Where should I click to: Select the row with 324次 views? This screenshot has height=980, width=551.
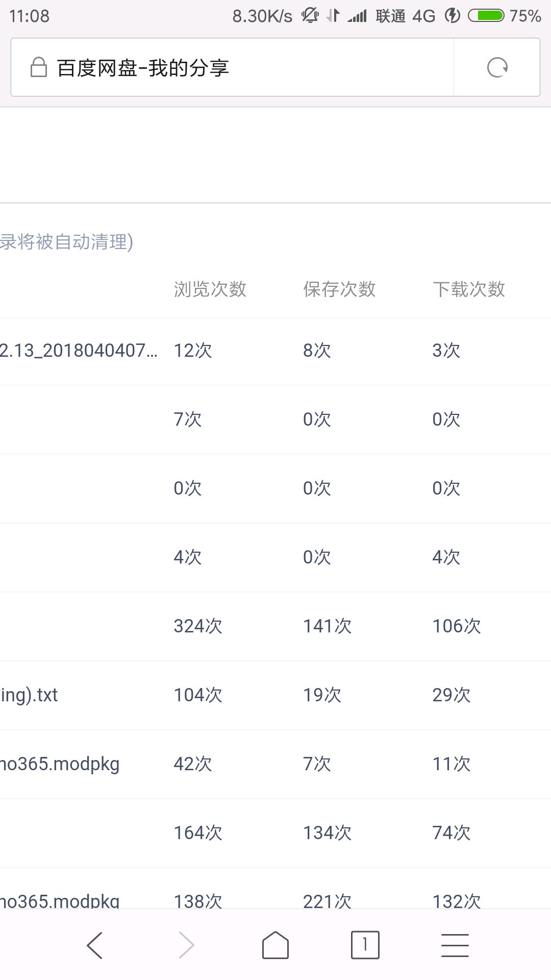point(198,626)
